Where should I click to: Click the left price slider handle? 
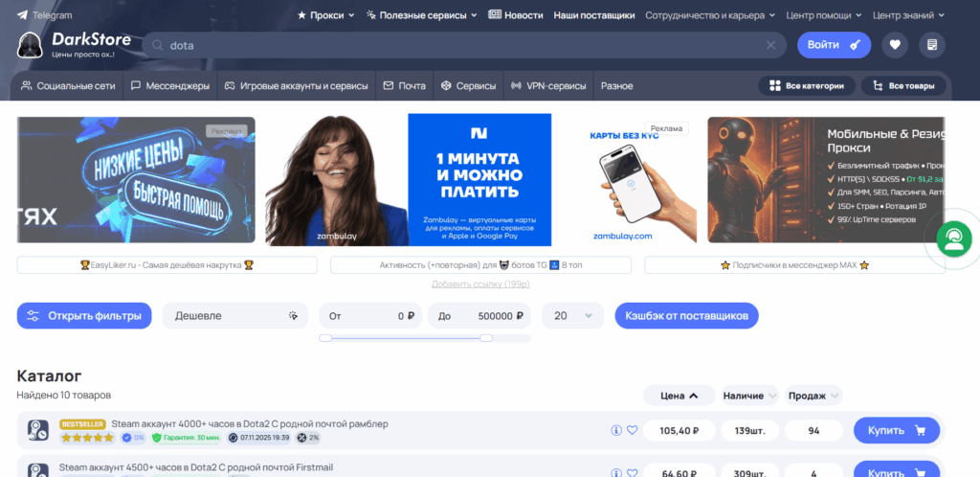coord(325,338)
